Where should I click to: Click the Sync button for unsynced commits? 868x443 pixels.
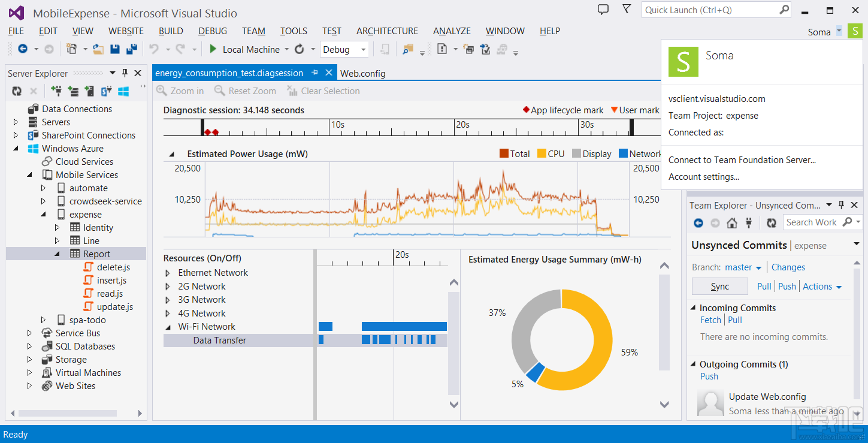pos(719,286)
